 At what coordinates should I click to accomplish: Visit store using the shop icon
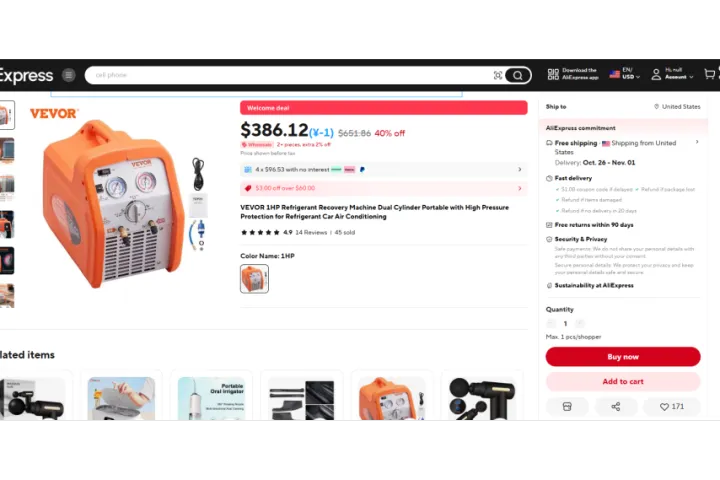567,407
